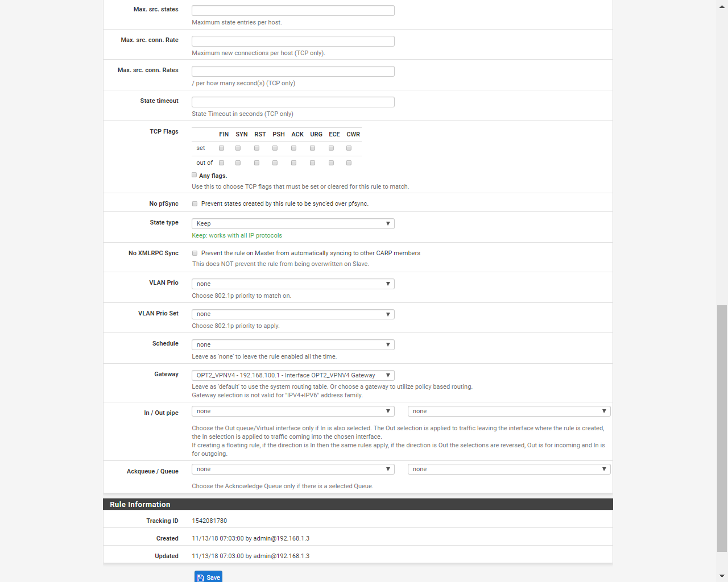Screen dimensions: 728x582
Task: Check the FIN flag in the out of row
Action: 222,163
